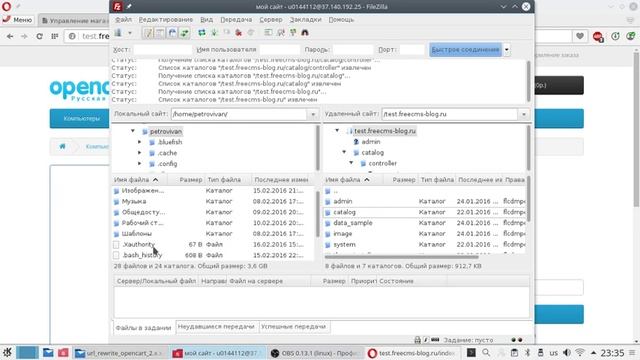This screenshot has width=640, height=360.
Task: Open the Site Manager icon in FileZilla toolbar
Action: [x=118, y=33]
